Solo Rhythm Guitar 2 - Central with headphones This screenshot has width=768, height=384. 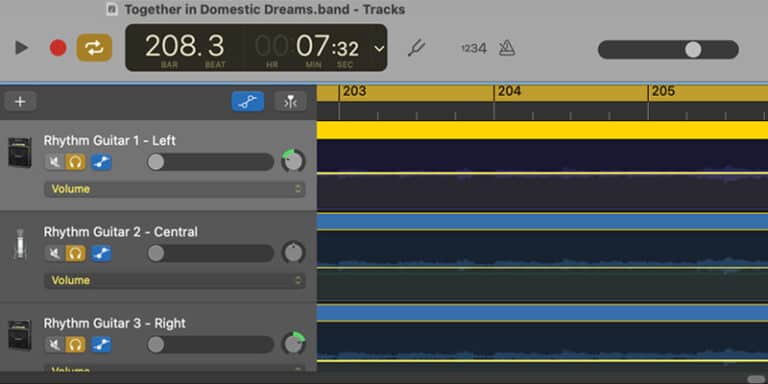point(75,254)
